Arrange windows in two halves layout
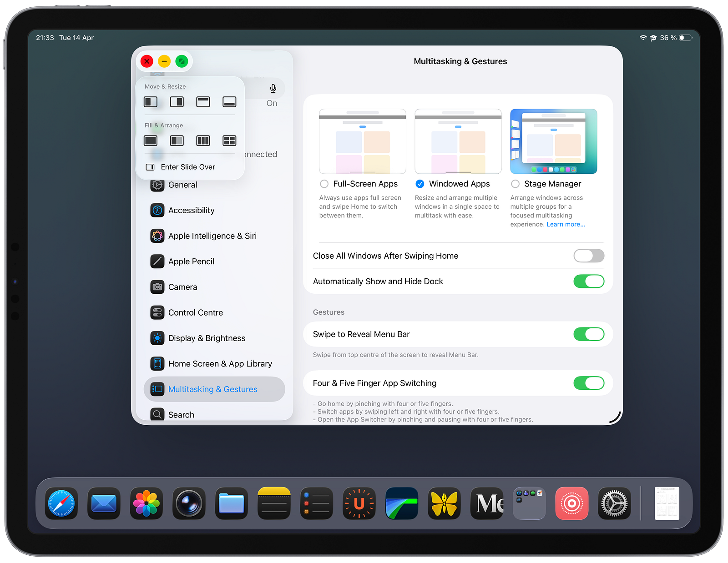This screenshot has height=563, width=728. [177, 141]
